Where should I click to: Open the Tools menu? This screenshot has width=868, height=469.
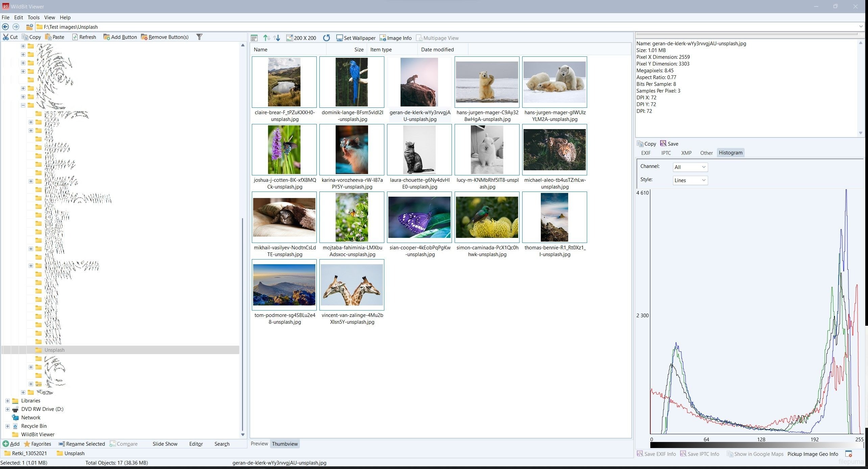tap(33, 17)
